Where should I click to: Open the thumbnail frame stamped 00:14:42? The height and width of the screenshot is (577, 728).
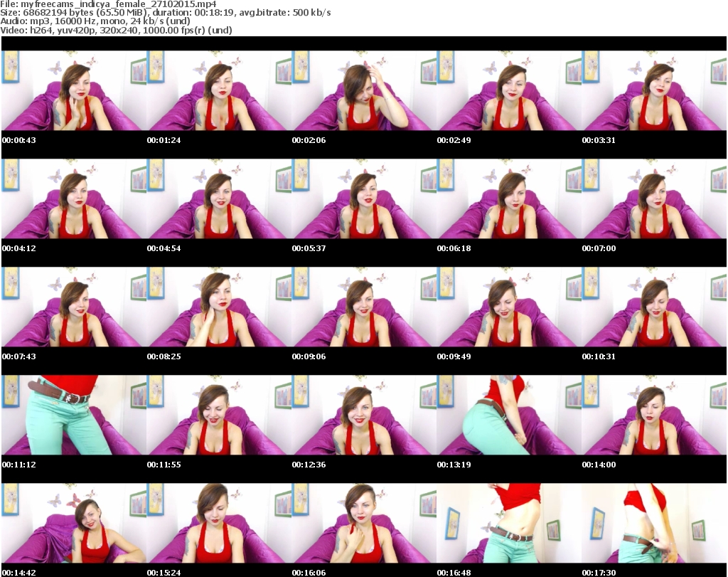tap(74, 523)
